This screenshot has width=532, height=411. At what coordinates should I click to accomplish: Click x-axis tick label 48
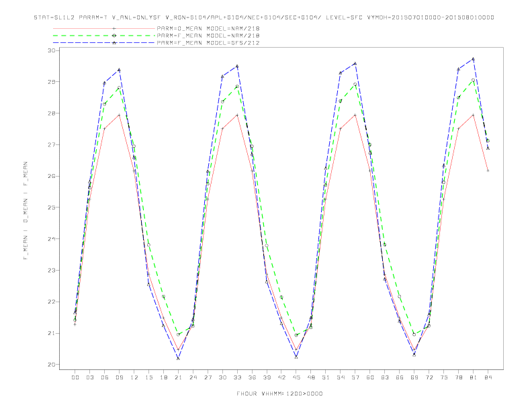tap(311, 377)
